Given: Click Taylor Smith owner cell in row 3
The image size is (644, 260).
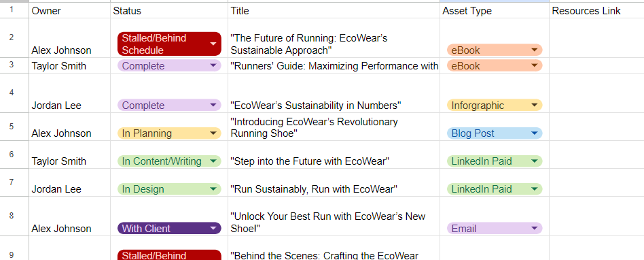Looking at the screenshot, I should pyautogui.click(x=69, y=65).
